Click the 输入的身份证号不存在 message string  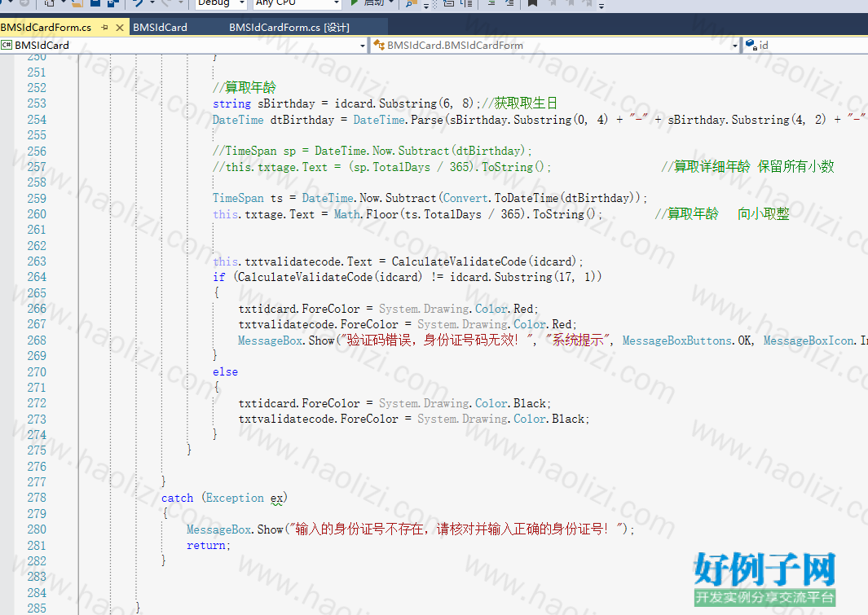point(458,529)
